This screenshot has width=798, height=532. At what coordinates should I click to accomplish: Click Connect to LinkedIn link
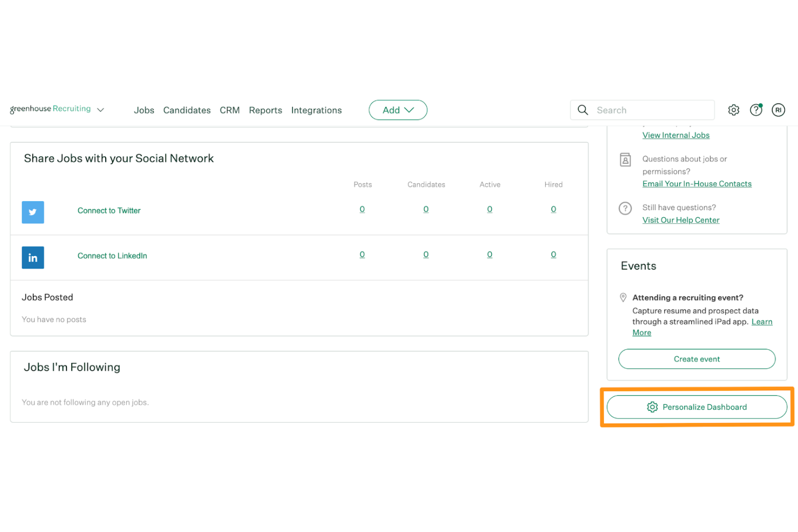coord(112,256)
